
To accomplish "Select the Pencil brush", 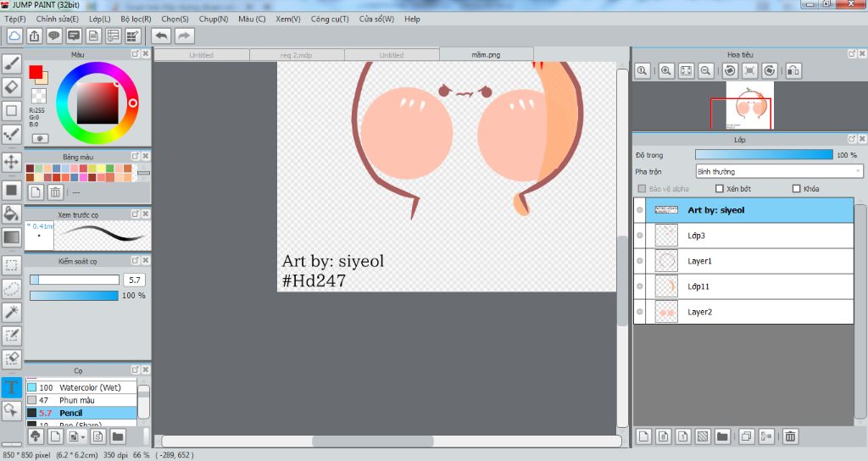I will (x=81, y=413).
